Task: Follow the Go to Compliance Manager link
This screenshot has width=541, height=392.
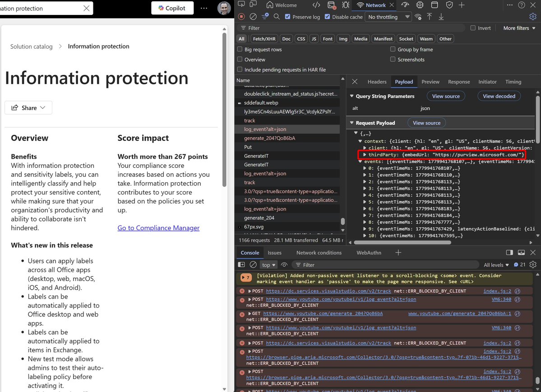Action: (158, 228)
